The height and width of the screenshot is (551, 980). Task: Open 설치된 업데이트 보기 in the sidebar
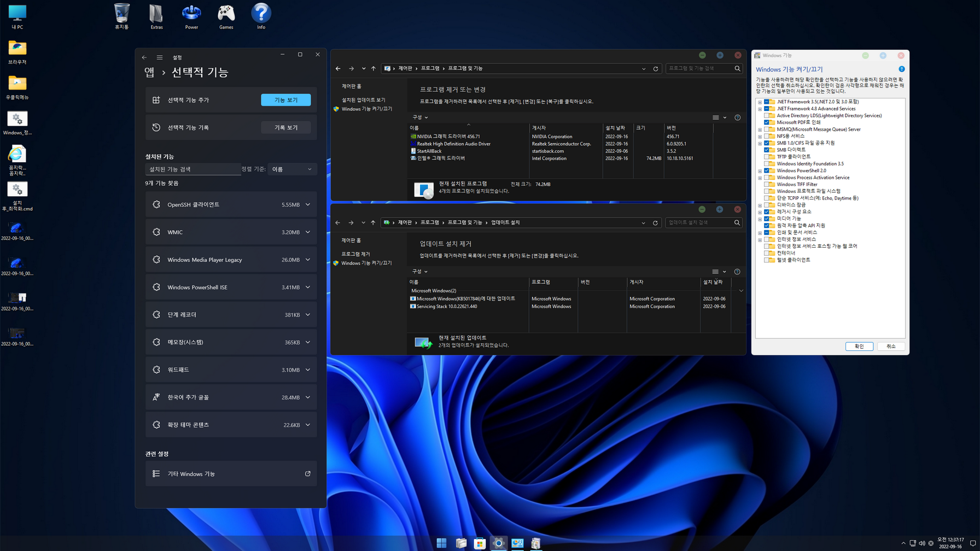click(x=364, y=100)
